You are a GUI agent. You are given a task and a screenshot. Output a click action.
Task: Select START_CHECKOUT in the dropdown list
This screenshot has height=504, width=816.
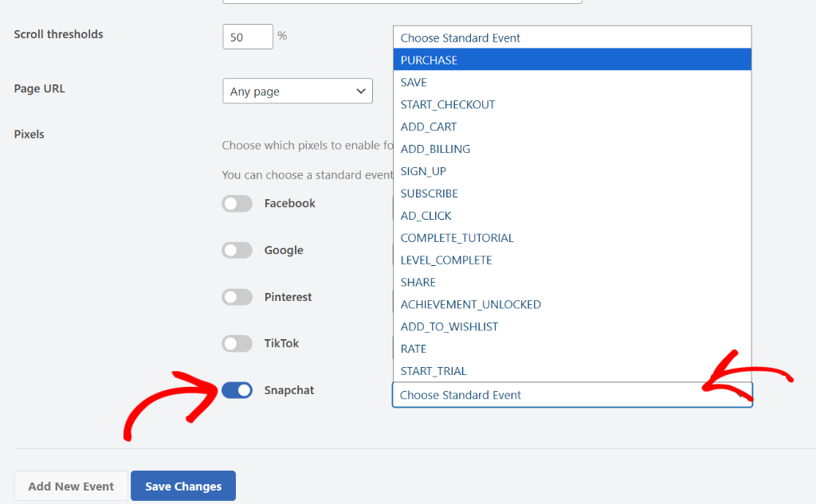point(447,105)
